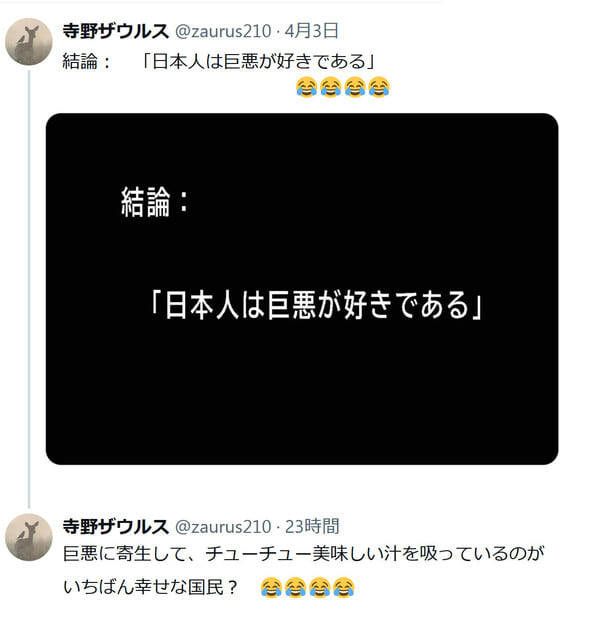Click the 結論： heading inside the black image

156,202
